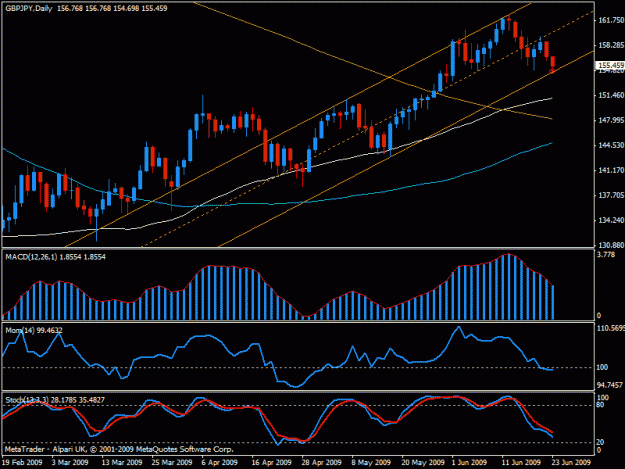625x469 pixels.
Task: Click the Stoch(13,3,3) indicator label
Action: (x=27, y=400)
